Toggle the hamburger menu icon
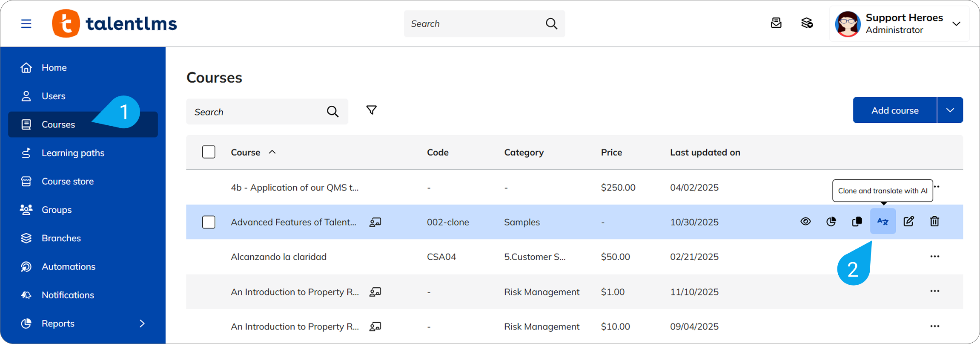The height and width of the screenshot is (344, 980). pyautogui.click(x=26, y=23)
